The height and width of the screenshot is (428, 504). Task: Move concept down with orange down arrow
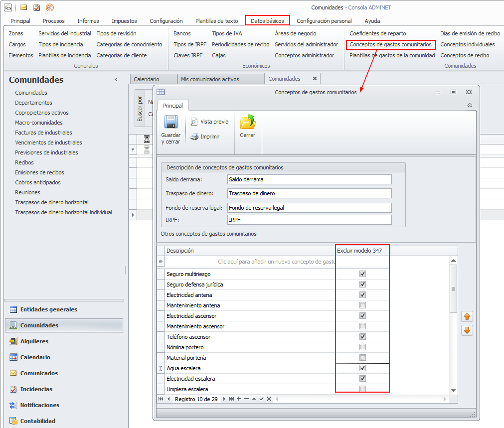pos(467,330)
